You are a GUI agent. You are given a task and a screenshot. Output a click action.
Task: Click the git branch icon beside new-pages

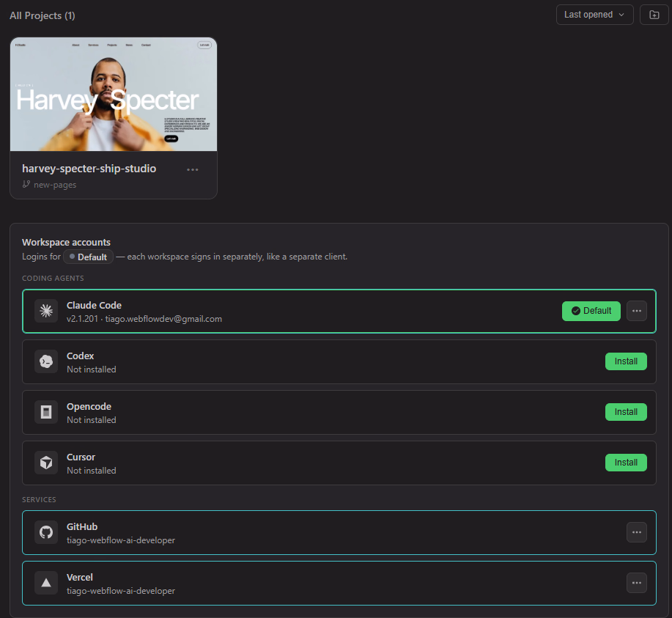tap(26, 185)
